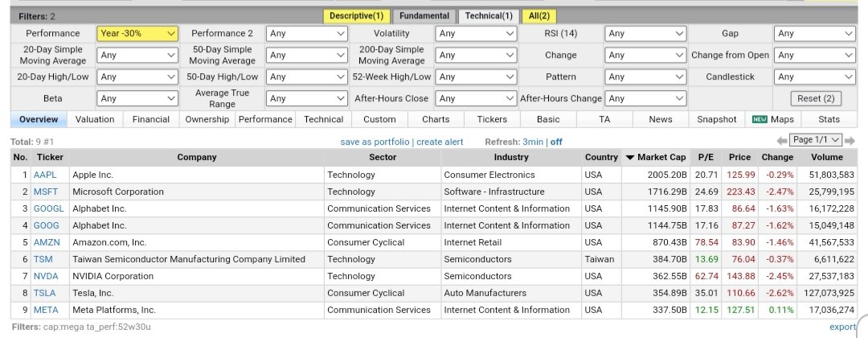This screenshot has height=338, width=868.
Task: Open the After-Hours Change dropdown
Action: (x=645, y=98)
